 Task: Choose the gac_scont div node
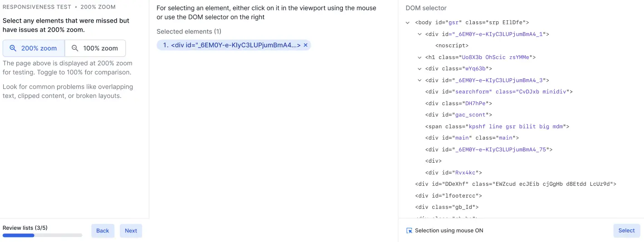click(x=459, y=115)
